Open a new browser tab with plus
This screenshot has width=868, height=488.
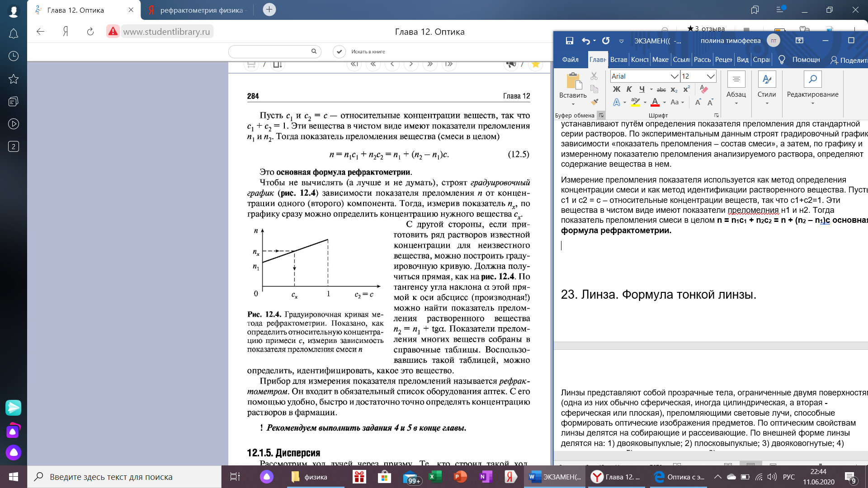(x=269, y=9)
